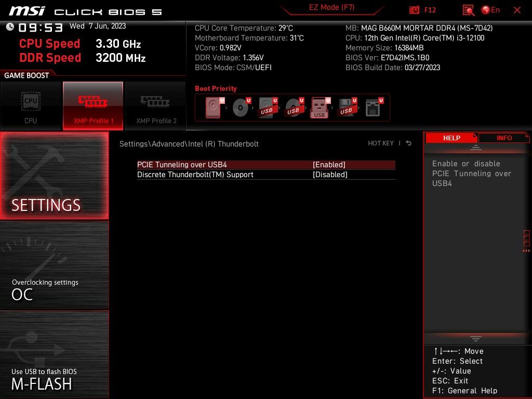Click the breadcrumb Settings\Advanced\Intel (R) Thunderbolt
The width and height of the screenshot is (532, 399).
click(189, 144)
